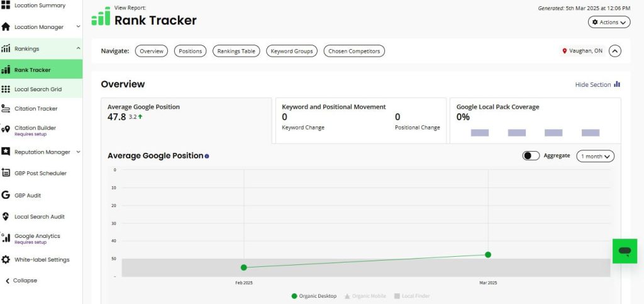Open Location Summary page
This screenshot has height=304, width=644.
tap(41, 5)
